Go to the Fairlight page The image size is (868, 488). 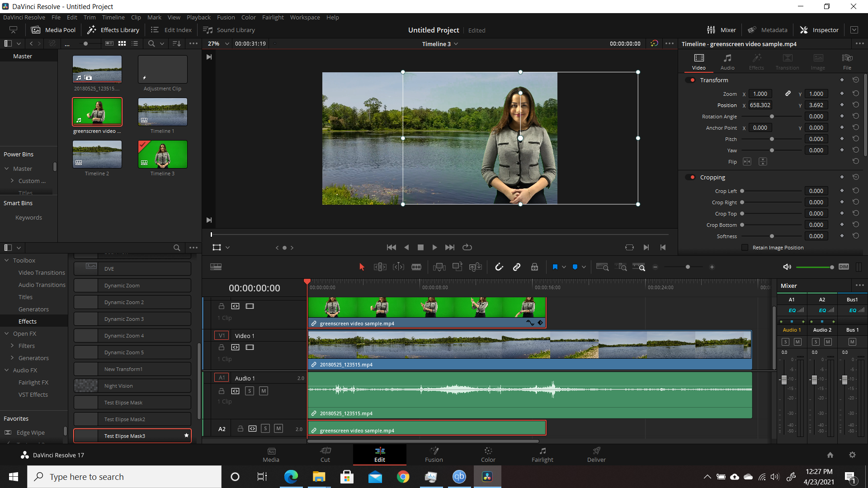tap(542, 455)
